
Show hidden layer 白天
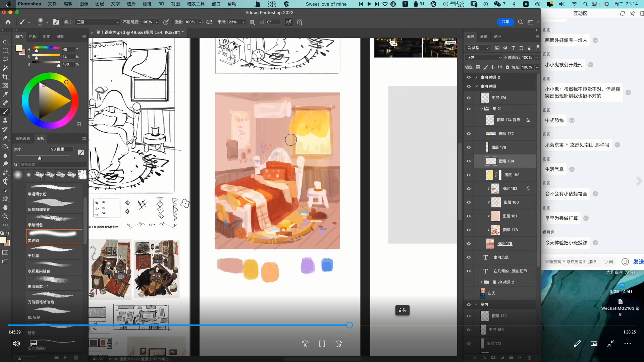click(469, 293)
